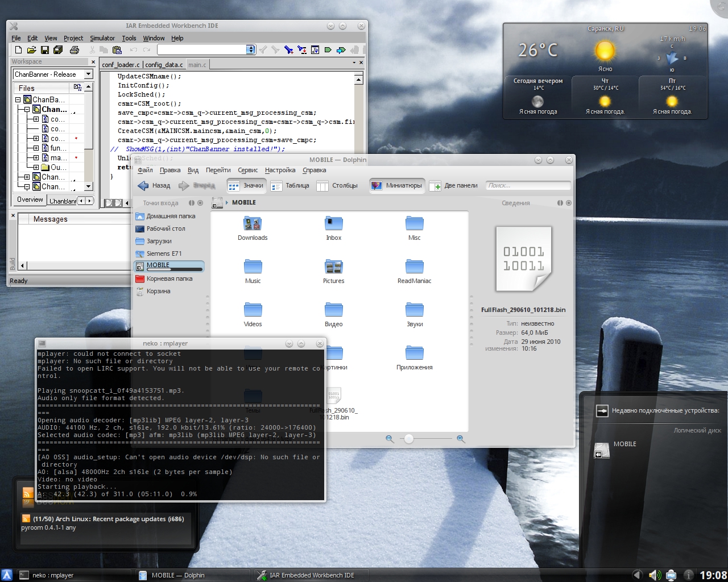Screen dimensions: 728x582
Task: Open the Inbox folder in Dolphin
Action: point(334,228)
